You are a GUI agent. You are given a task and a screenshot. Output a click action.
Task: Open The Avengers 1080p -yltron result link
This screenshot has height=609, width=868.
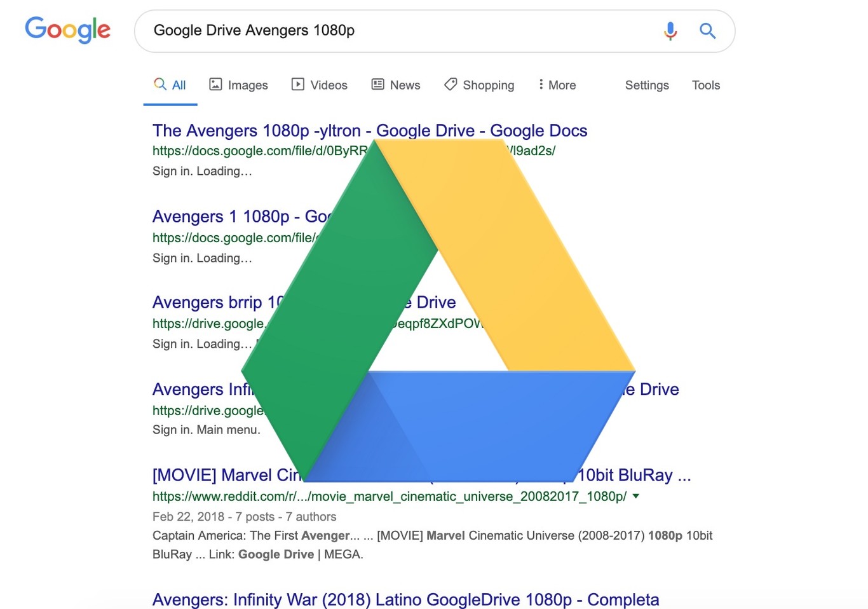pos(370,130)
